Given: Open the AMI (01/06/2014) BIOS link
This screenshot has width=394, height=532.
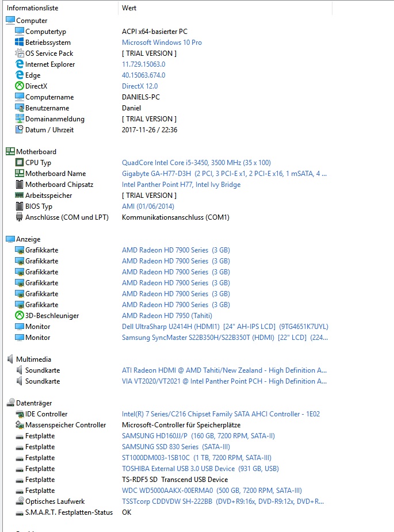Looking at the screenshot, I should (x=148, y=206).
